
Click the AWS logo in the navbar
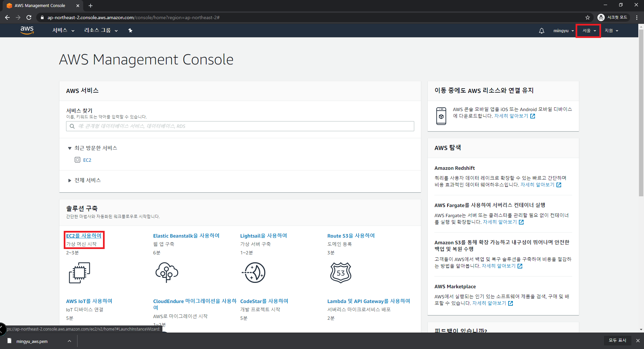click(x=27, y=30)
